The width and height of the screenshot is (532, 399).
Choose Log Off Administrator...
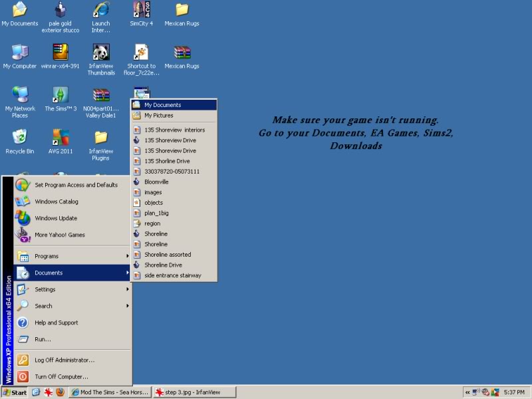[72, 360]
